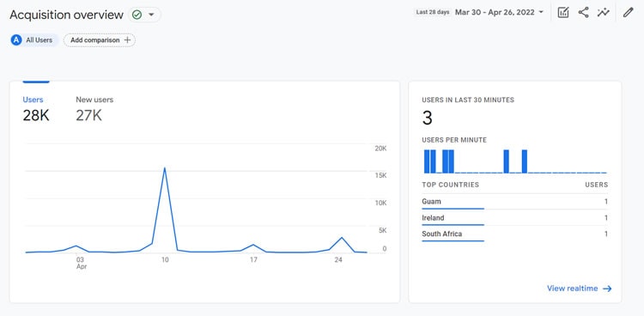Click the pencil edit icon
Image resolution: width=644 pixels, height=316 pixels.
coord(628,12)
